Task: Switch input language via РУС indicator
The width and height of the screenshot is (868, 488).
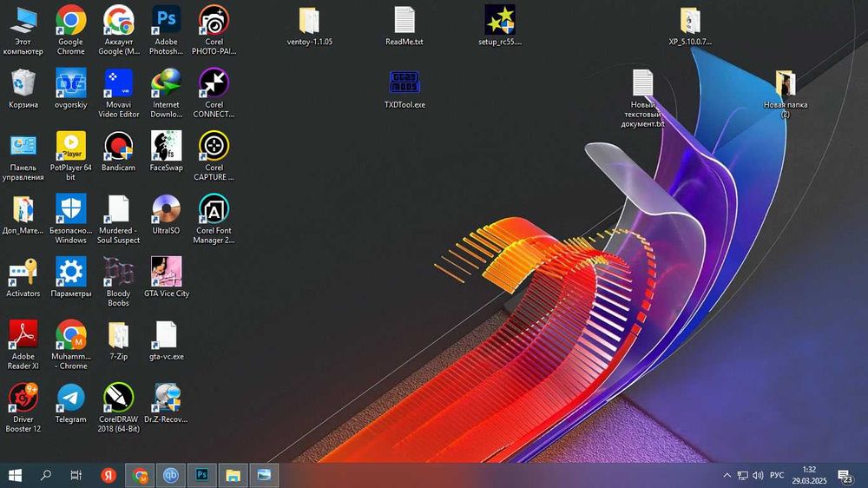Action: click(x=777, y=476)
